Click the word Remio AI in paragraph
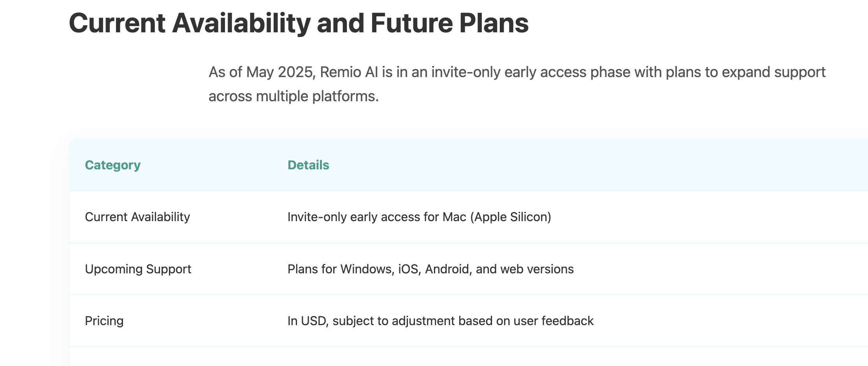The width and height of the screenshot is (868, 366). point(349,72)
